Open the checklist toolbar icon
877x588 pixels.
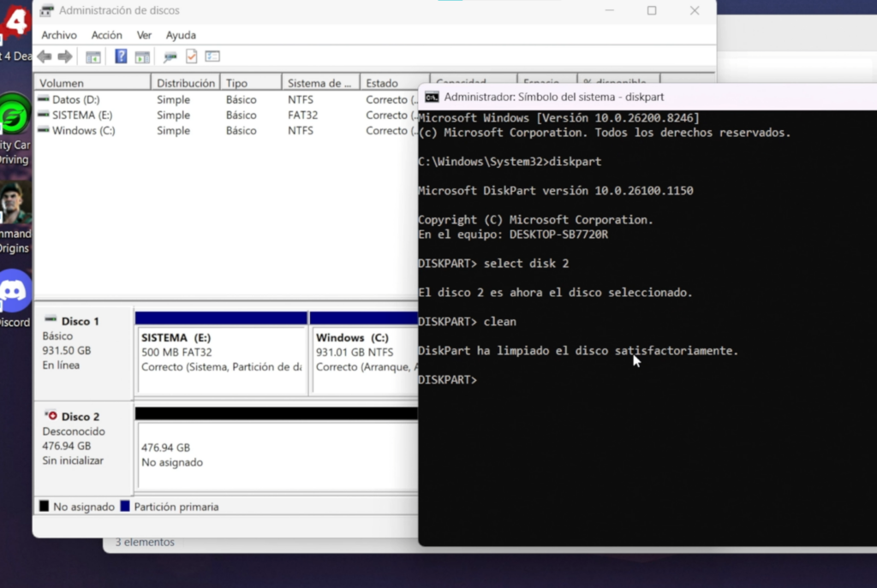coord(212,56)
